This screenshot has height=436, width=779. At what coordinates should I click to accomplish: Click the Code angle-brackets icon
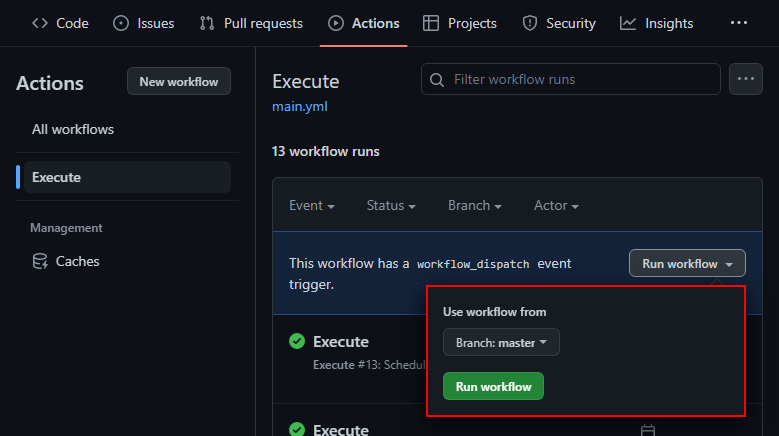pyautogui.click(x=40, y=23)
